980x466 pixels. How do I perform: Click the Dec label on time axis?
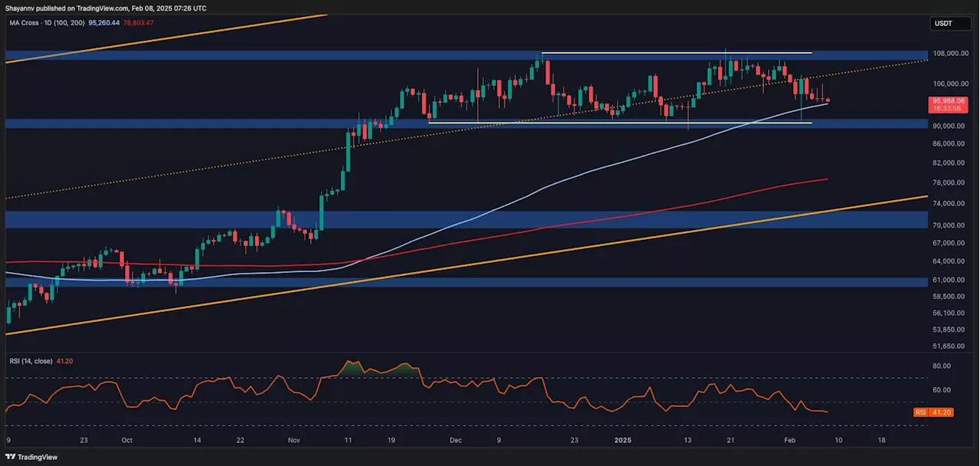[456, 441]
